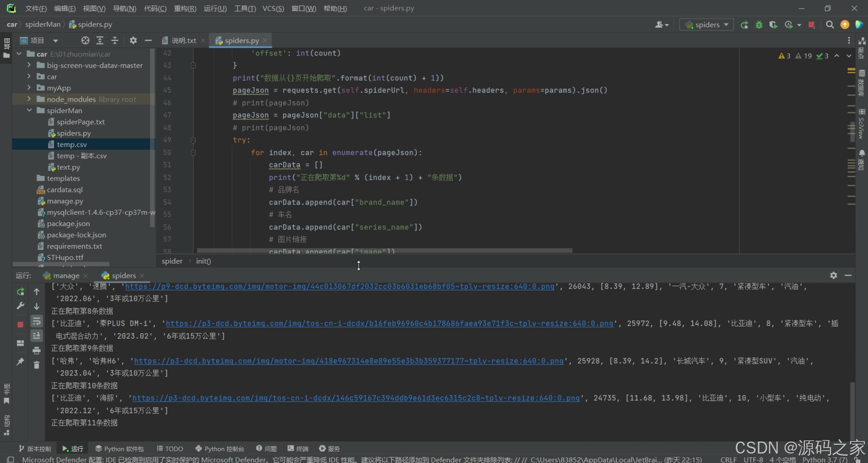Open the TODO tool window button
Screen dimensions: 868x463
[170, 448]
